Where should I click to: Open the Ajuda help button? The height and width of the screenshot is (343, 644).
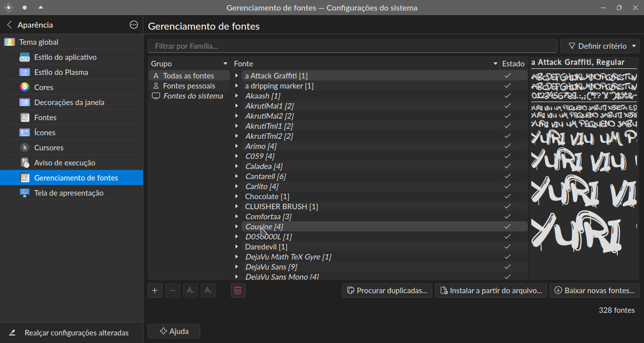coord(174,331)
